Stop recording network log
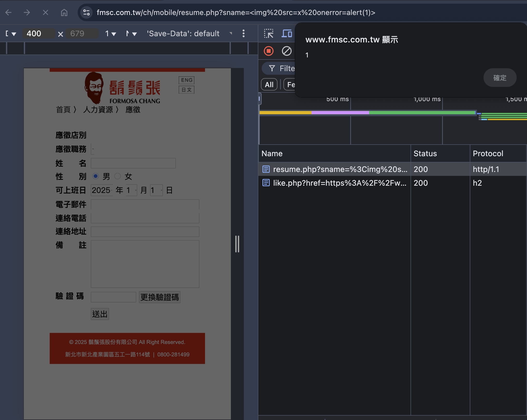The image size is (527, 420). tap(269, 51)
